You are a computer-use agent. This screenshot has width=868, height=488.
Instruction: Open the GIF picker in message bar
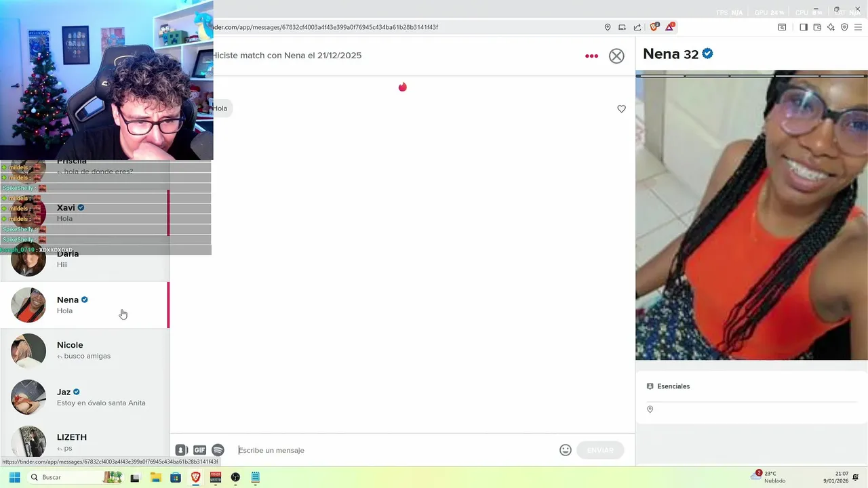[x=199, y=450]
